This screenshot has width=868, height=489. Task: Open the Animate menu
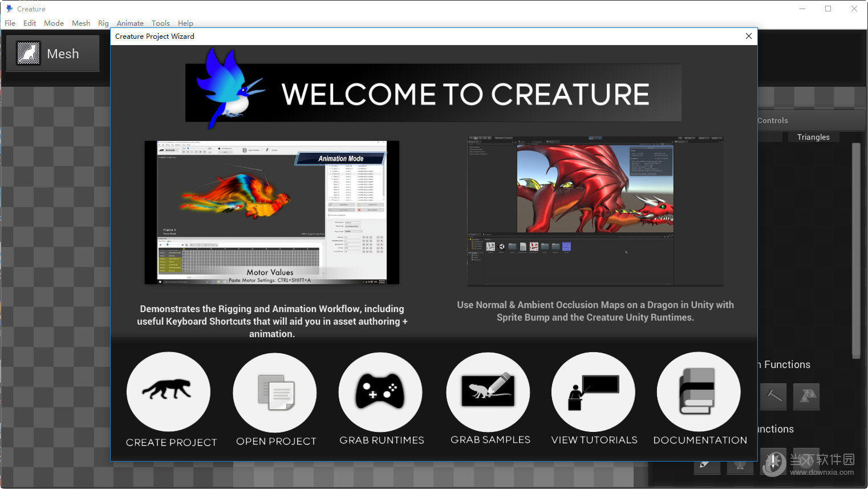(130, 23)
